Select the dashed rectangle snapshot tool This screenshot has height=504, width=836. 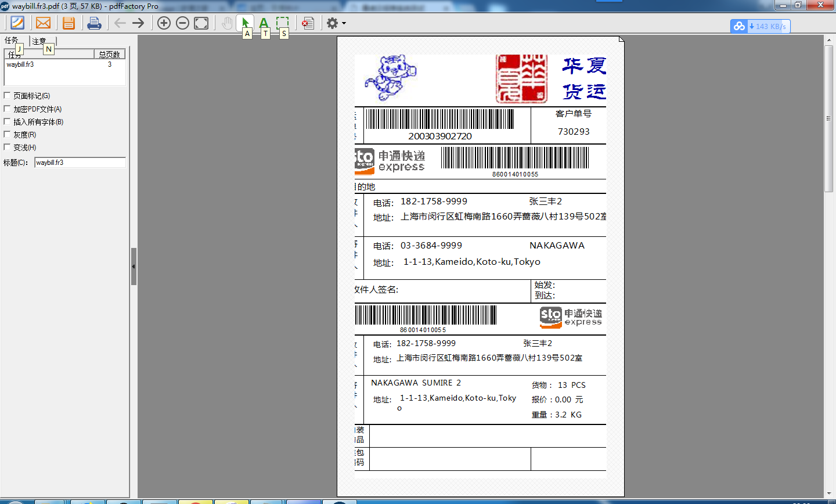282,23
